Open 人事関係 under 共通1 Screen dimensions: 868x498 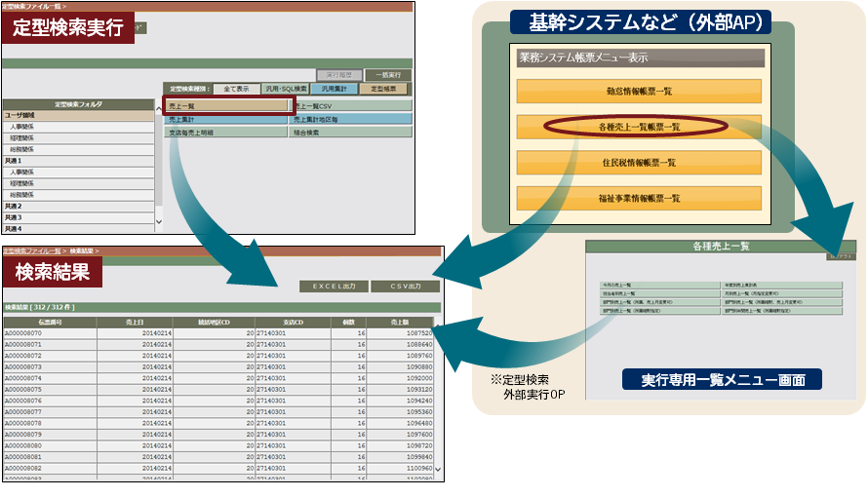(78, 172)
